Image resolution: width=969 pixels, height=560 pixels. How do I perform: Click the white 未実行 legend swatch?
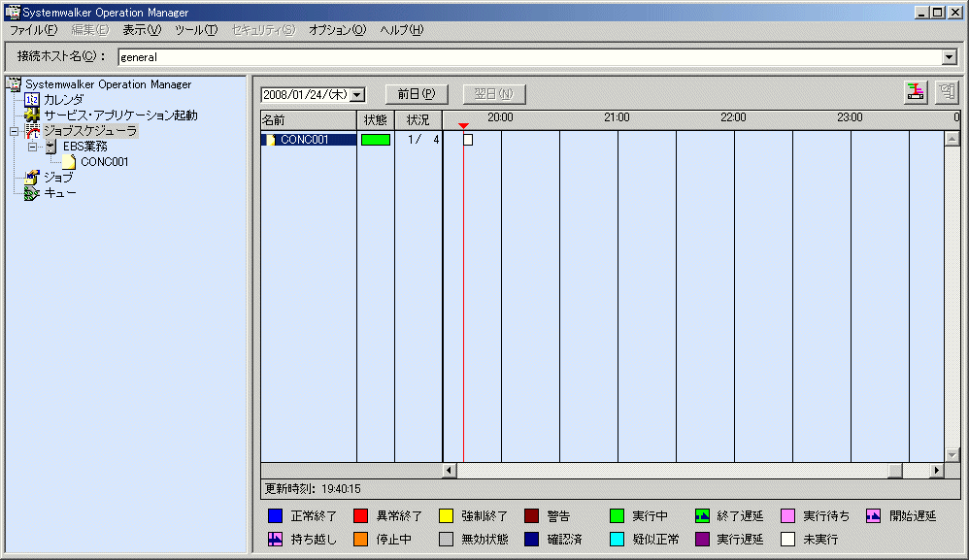click(788, 539)
